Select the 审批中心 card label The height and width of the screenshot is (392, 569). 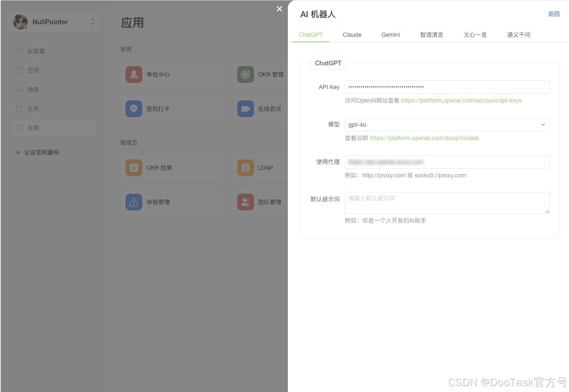click(x=158, y=74)
